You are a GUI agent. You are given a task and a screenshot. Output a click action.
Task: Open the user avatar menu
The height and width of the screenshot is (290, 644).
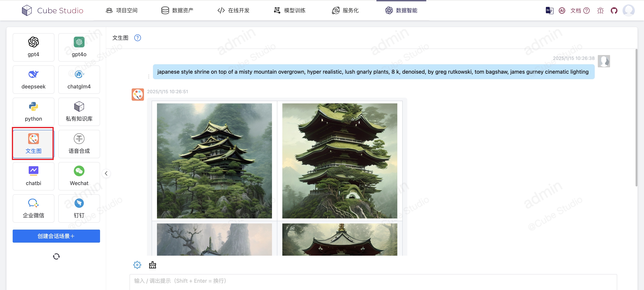click(629, 11)
